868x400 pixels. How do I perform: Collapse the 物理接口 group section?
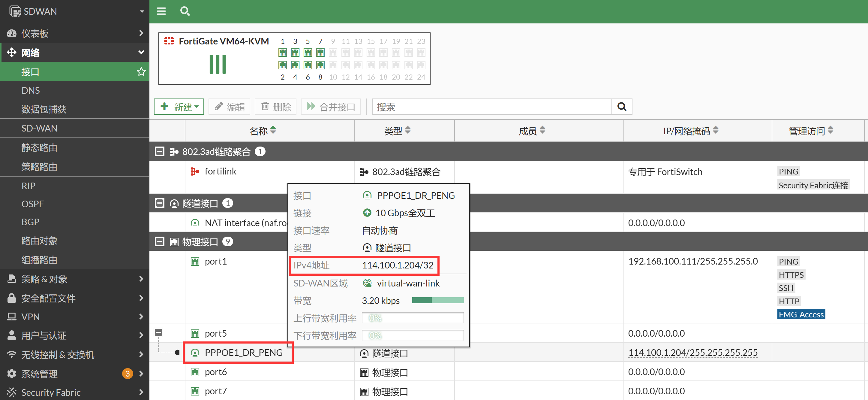point(159,241)
